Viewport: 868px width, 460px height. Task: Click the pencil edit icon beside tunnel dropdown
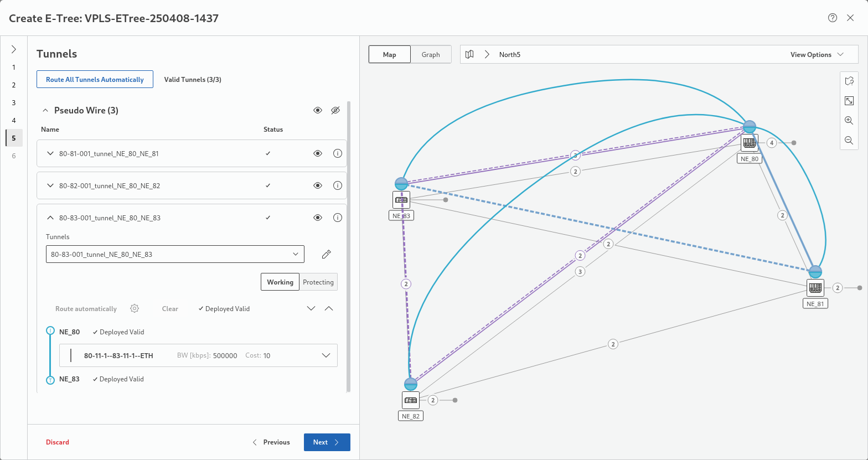[327, 254]
